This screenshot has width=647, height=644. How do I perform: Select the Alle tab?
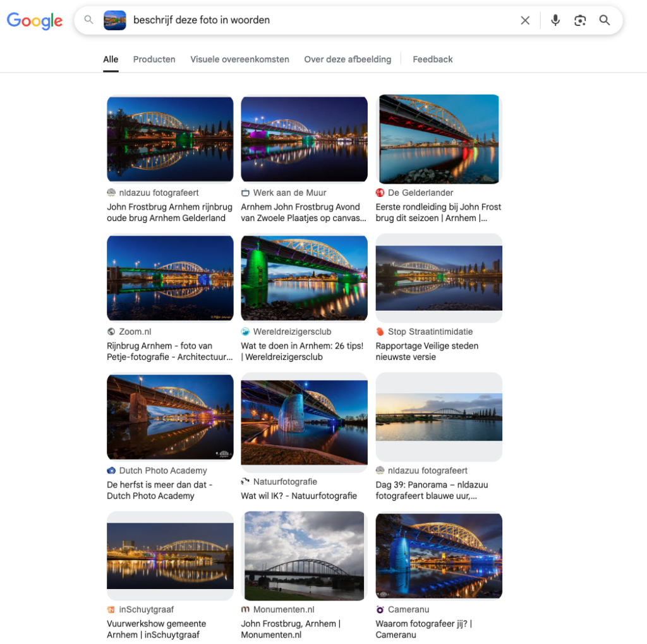click(x=111, y=59)
